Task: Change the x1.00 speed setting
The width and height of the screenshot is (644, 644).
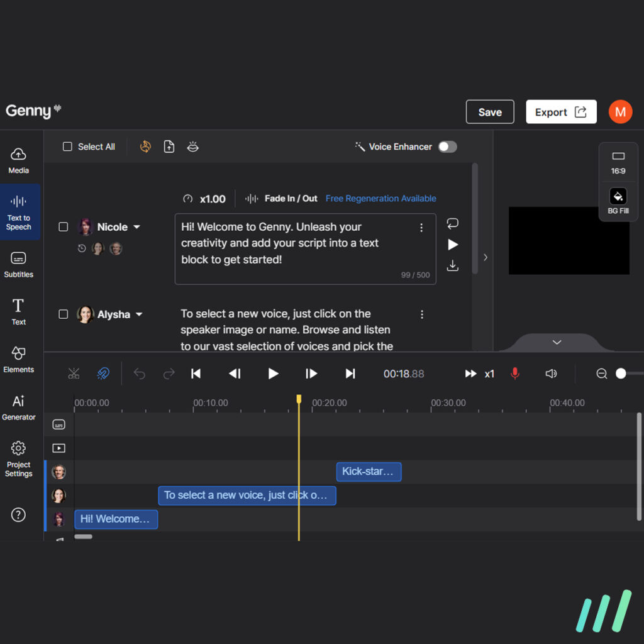Action: point(204,199)
